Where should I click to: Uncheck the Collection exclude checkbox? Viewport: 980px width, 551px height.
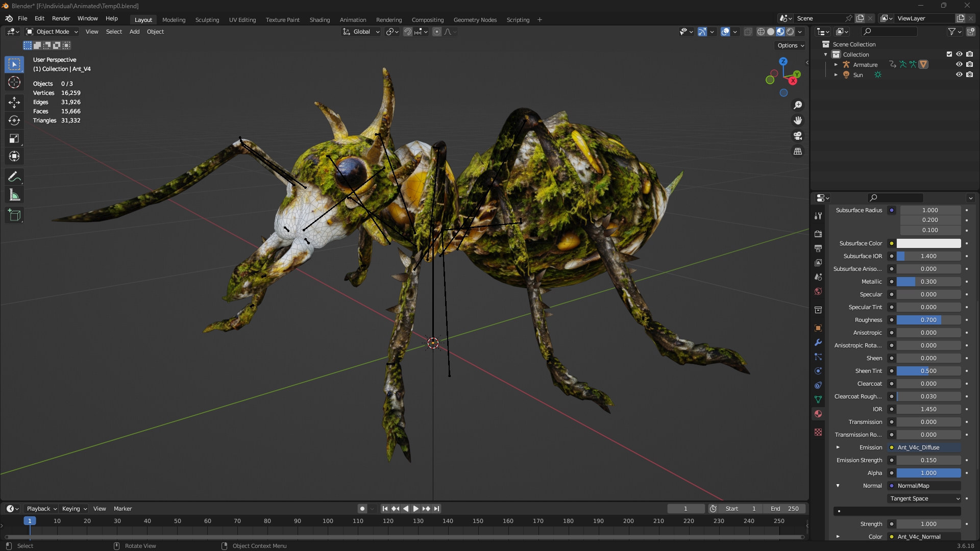(949, 54)
